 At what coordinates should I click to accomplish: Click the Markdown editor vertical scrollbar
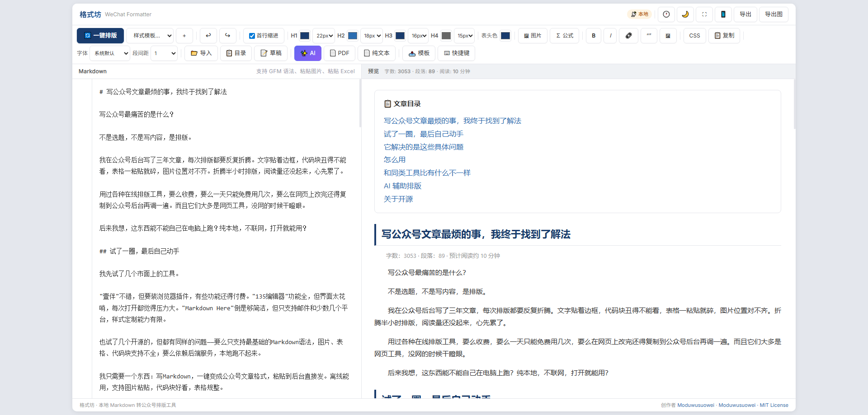tap(360, 103)
